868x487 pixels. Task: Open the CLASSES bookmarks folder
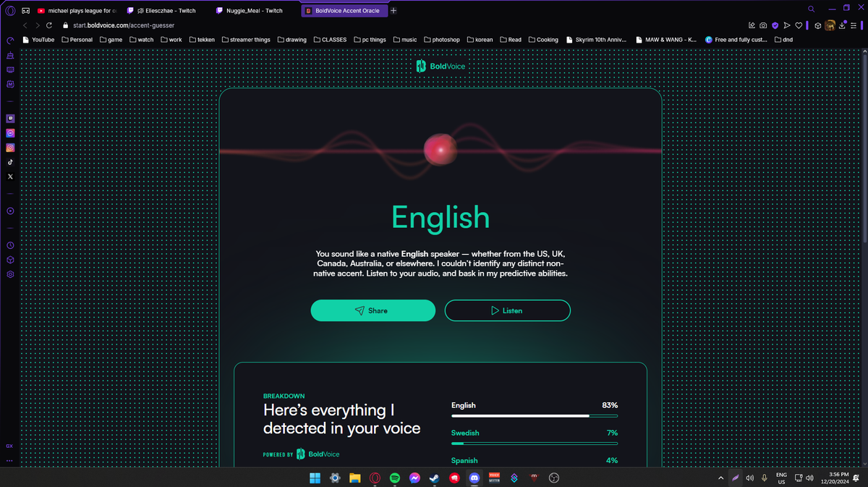click(330, 40)
